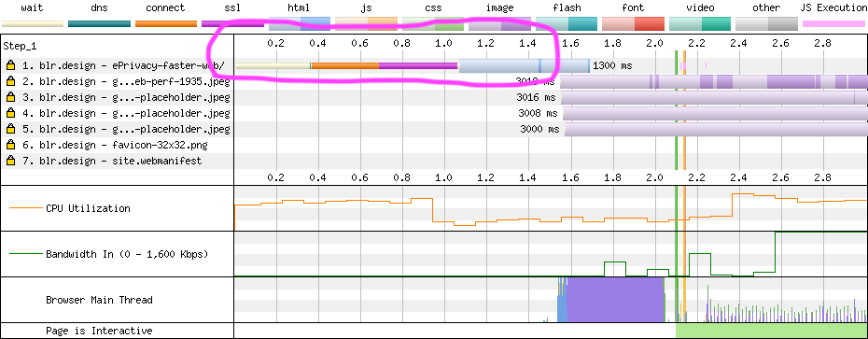Click the 1300 ms timing label
The image size is (868, 339).
612,66
